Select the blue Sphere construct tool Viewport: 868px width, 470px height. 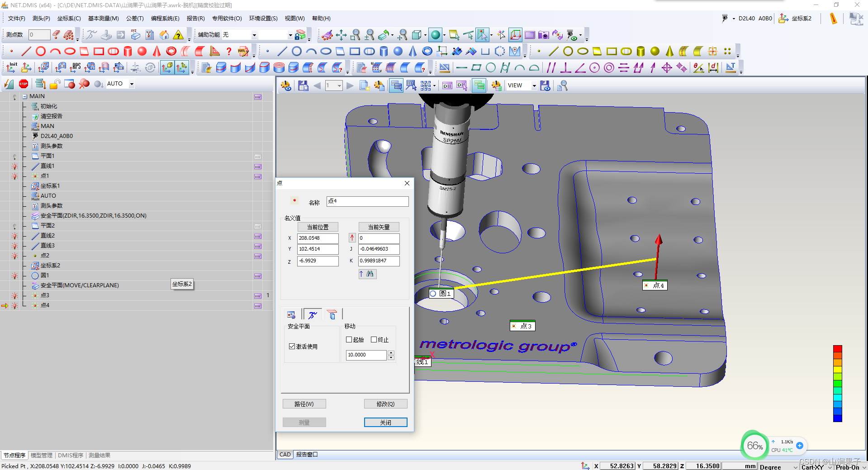(398, 51)
